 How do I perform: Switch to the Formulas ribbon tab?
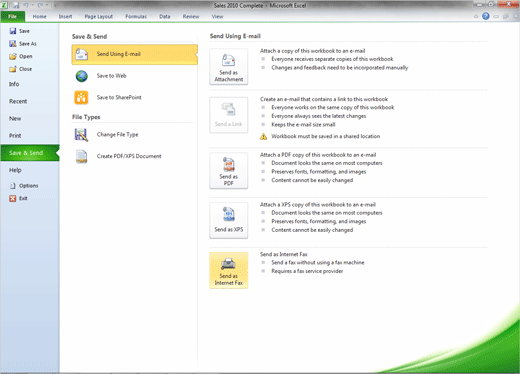coord(136,16)
